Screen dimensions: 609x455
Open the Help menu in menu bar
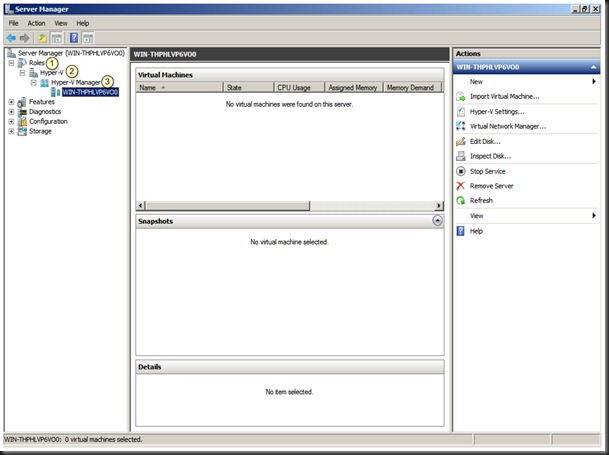click(83, 23)
